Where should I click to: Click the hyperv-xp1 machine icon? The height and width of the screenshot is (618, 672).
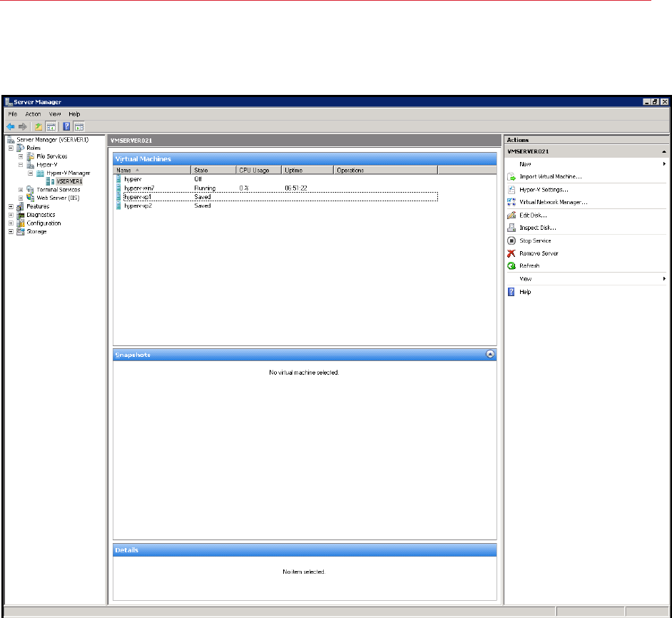(x=118, y=197)
